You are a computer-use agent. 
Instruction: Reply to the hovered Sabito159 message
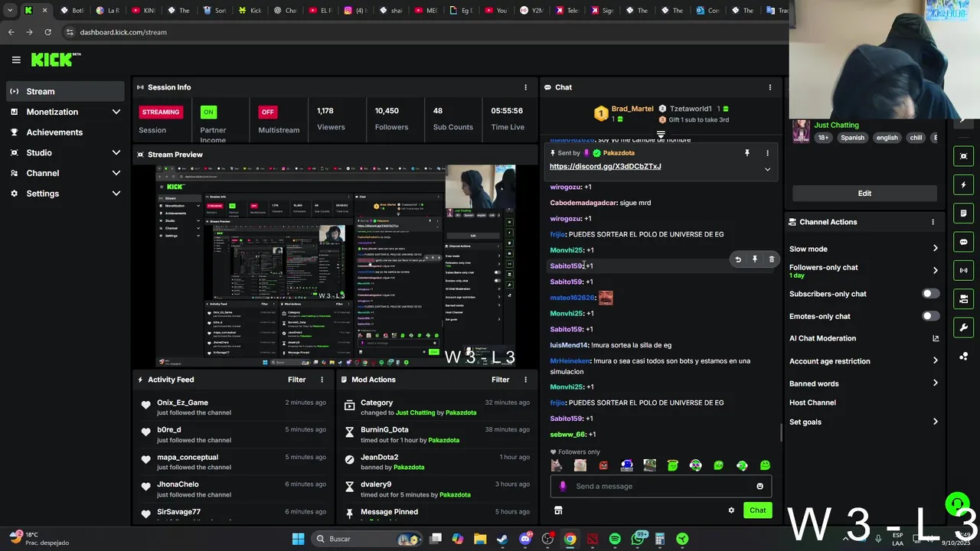point(738,259)
